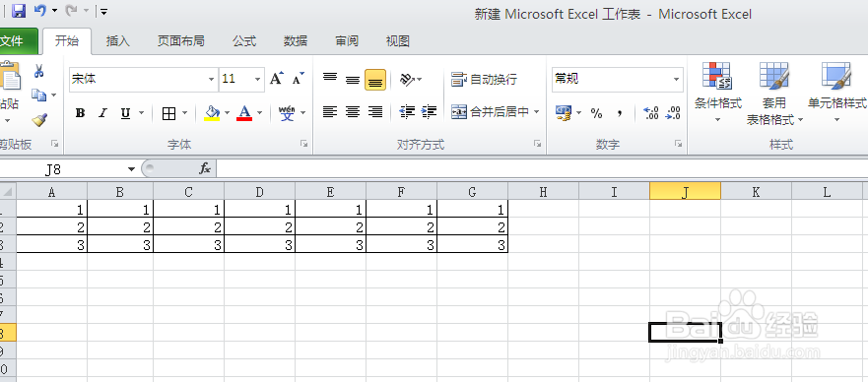The height and width of the screenshot is (382, 868).
Task: Decrease font size with small A
Action: 299,79
